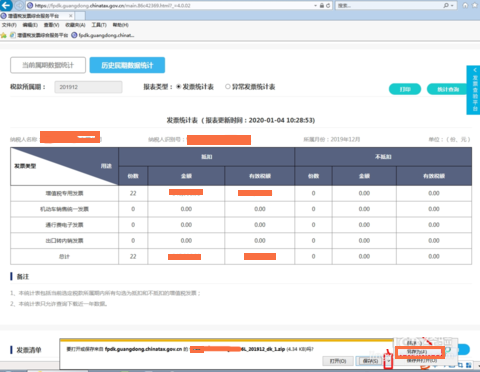480x372 pixels.
Task: Click into the browser address bar URL
Action: [170, 6]
